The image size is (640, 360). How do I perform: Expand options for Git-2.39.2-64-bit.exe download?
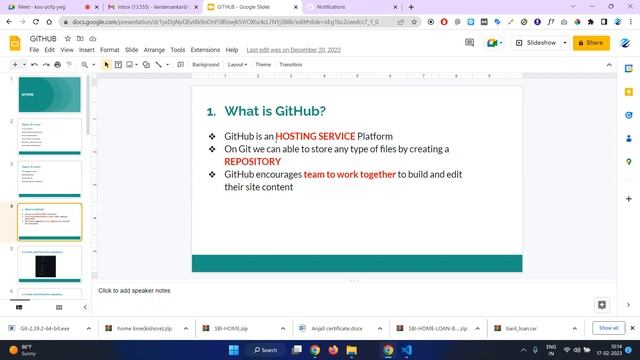pos(89,328)
